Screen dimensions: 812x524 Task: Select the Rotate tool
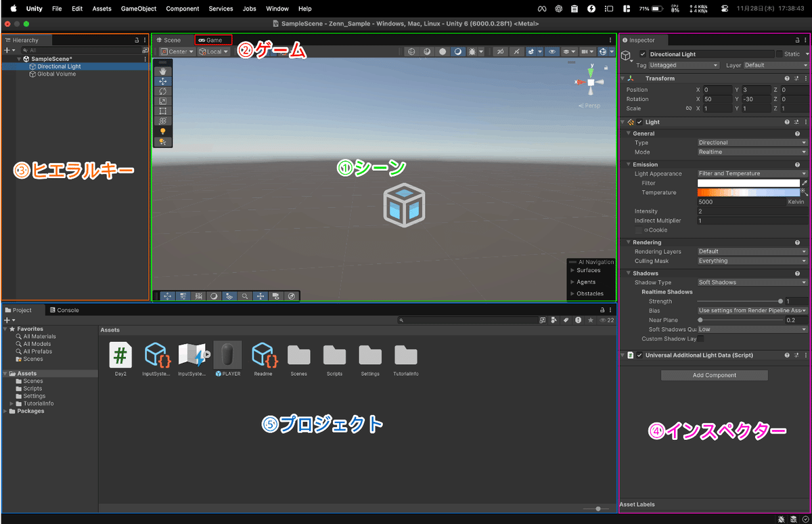click(x=162, y=91)
